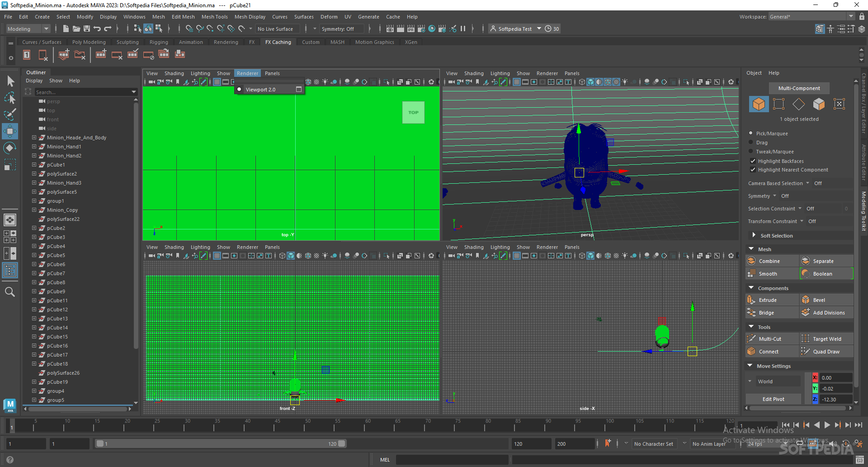The image size is (868, 467).
Task: Select Tweak/Marquee radio option
Action: click(751, 152)
